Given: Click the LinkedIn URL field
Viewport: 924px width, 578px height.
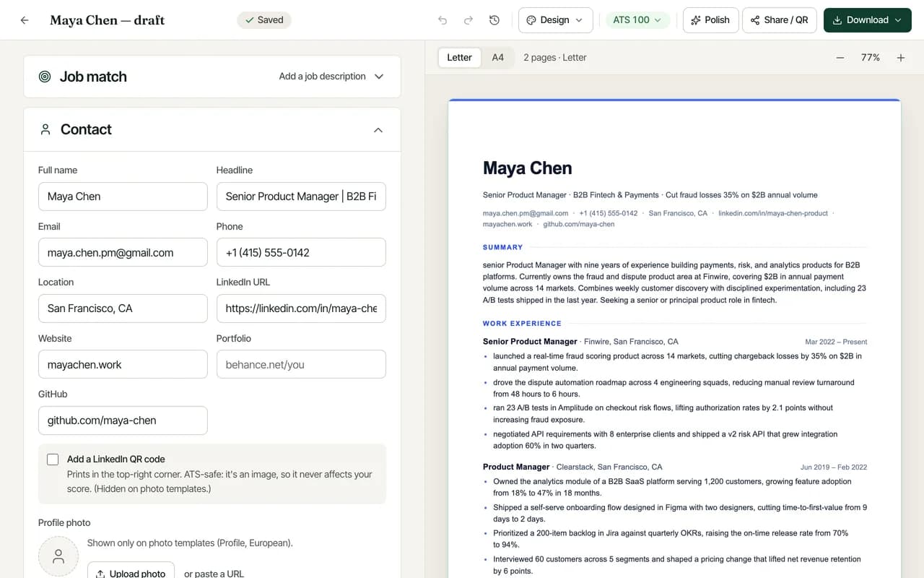Looking at the screenshot, I should 301,309.
